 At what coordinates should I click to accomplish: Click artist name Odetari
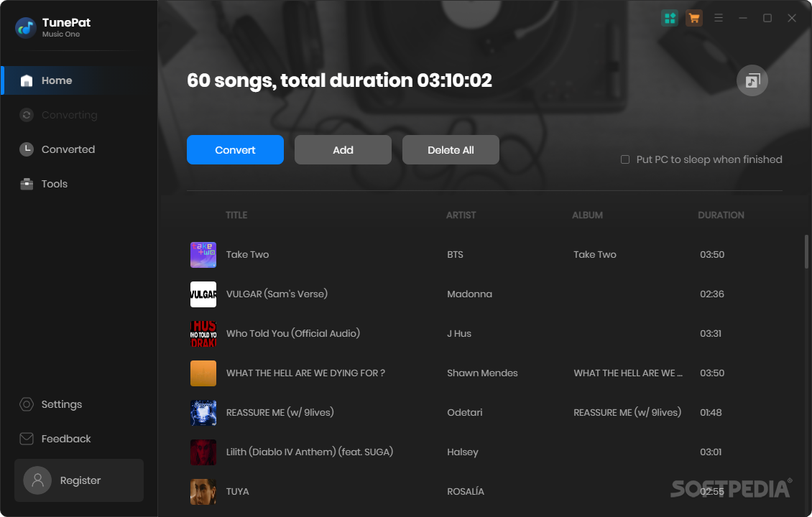[464, 412]
